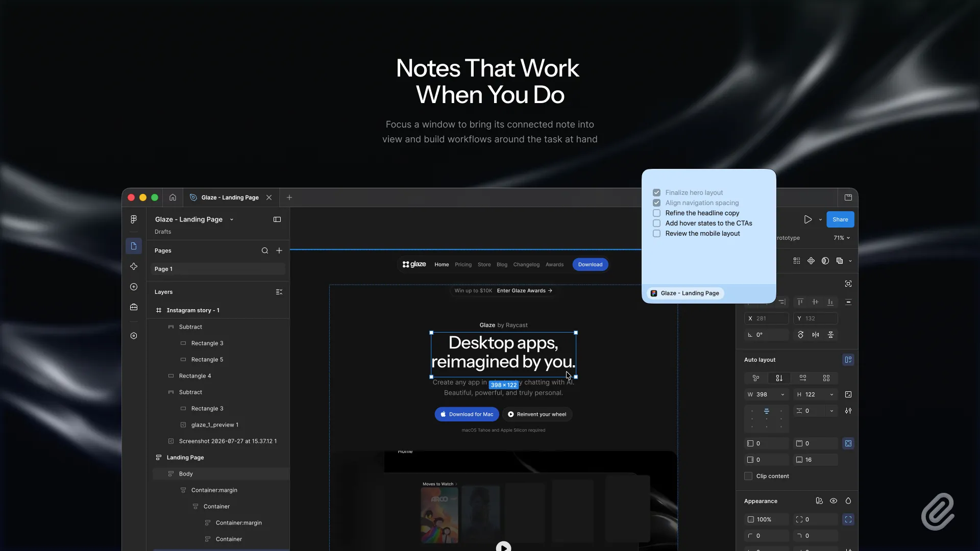
Task: Open the Glaze - Landing Page file dropdown
Action: click(232, 219)
